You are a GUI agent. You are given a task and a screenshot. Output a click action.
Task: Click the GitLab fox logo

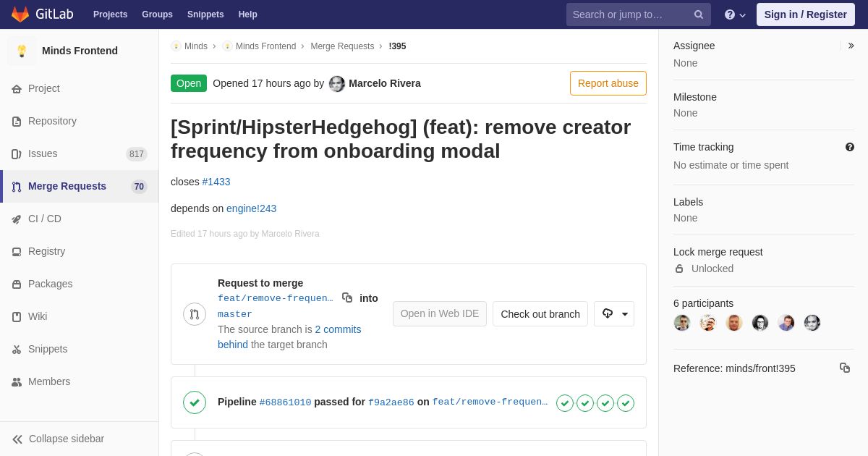click(x=20, y=14)
